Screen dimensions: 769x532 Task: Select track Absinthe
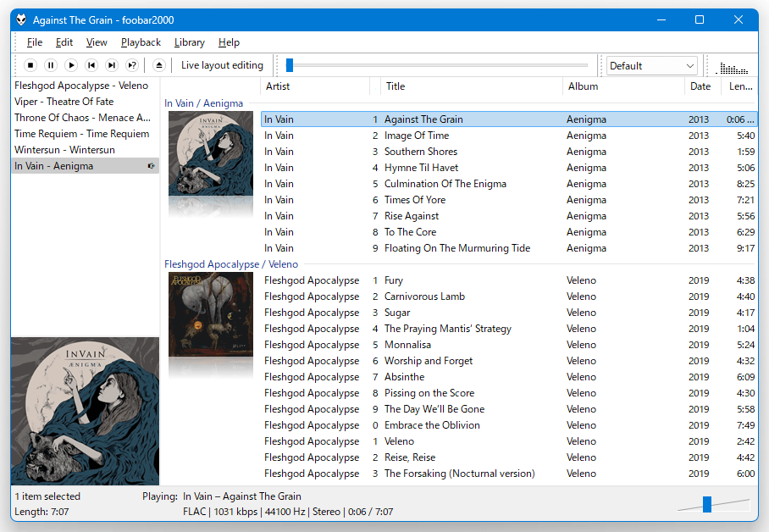coord(509,377)
